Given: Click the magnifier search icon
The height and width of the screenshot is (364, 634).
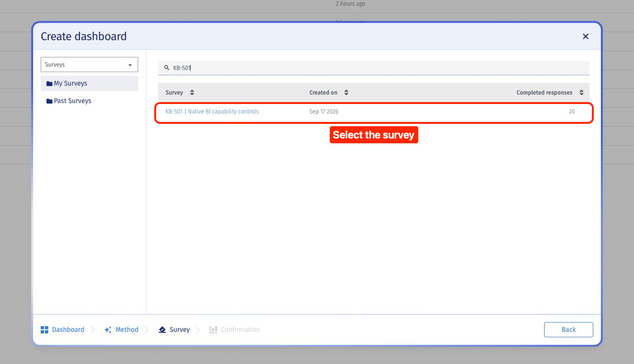Looking at the screenshot, I should click(x=167, y=68).
